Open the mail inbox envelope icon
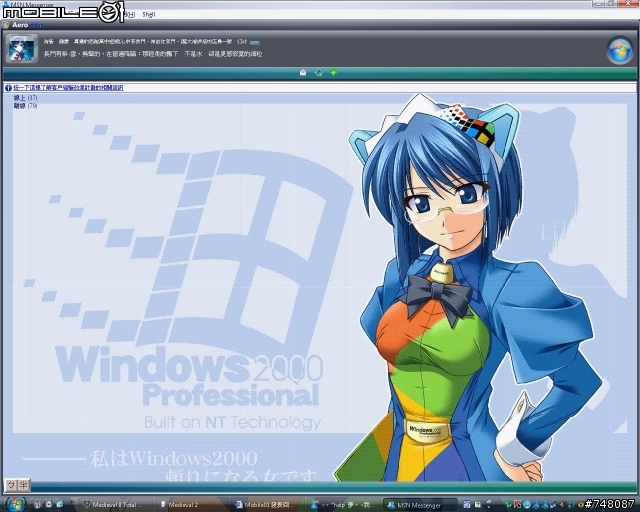The image size is (640, 512). point(303,73)
